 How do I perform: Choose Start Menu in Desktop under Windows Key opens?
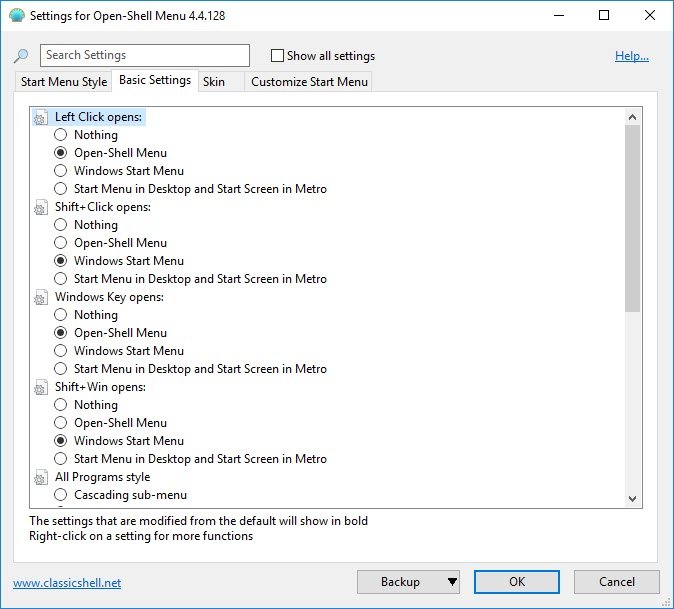pyautogui.click(x=61, y=369)
